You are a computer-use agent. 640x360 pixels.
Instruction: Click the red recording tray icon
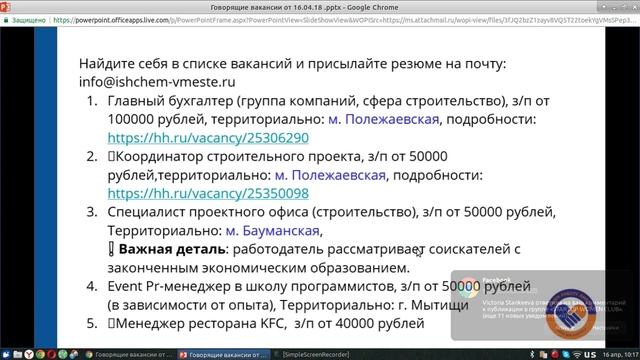coord(555,354)
